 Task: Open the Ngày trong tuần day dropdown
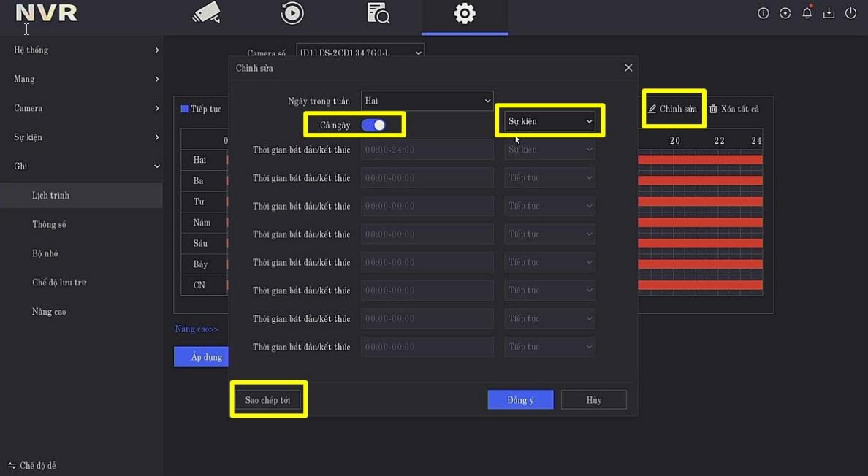coord(427,101)
